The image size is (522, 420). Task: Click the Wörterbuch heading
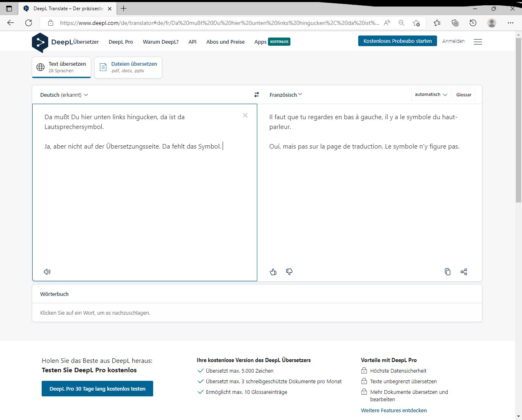[x=54, y=294]
